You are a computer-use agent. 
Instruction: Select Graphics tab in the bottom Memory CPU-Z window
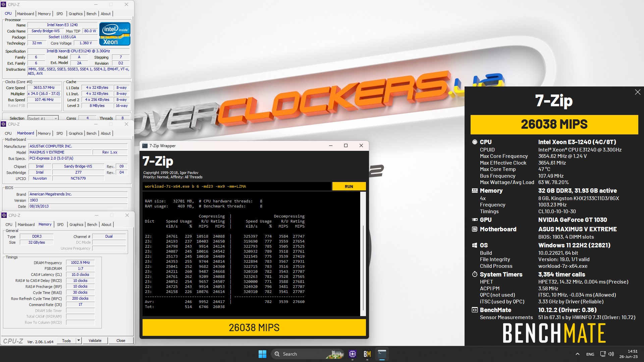tap(76, 225)
